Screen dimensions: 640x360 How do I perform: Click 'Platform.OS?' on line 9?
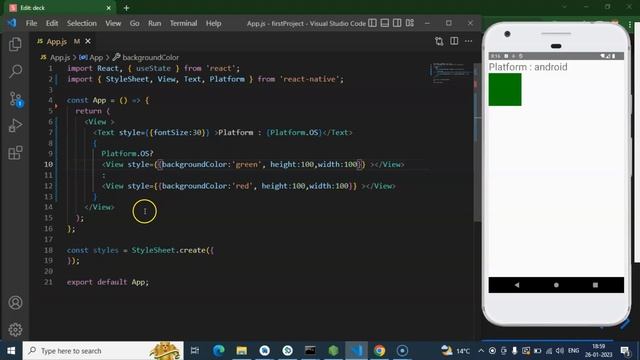click(x=127, y=153)
